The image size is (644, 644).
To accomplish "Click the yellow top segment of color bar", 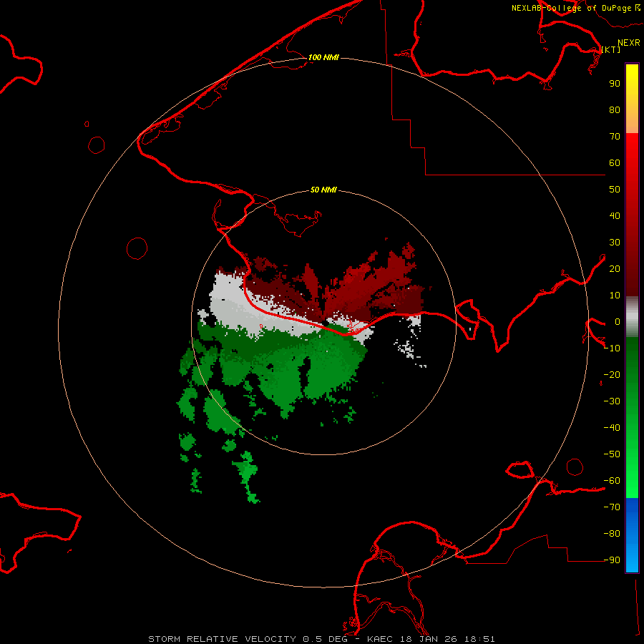I will coord(632,99).
